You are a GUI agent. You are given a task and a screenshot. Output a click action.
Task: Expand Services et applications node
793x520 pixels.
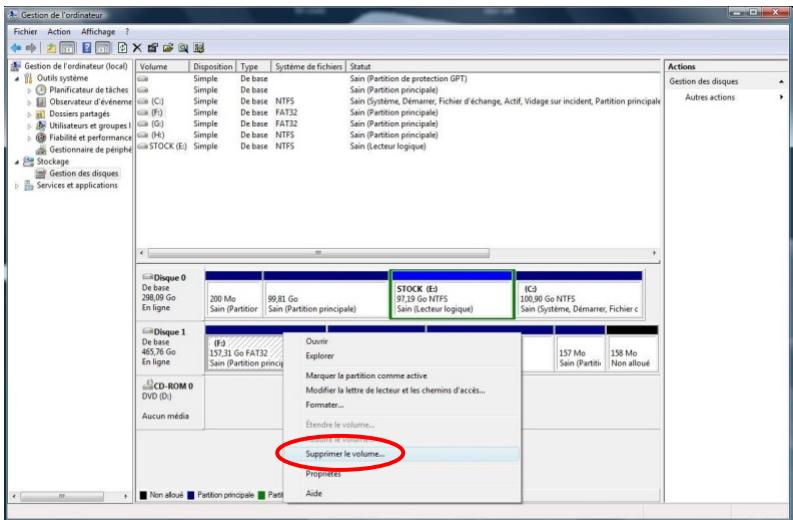tap(17, 186)
